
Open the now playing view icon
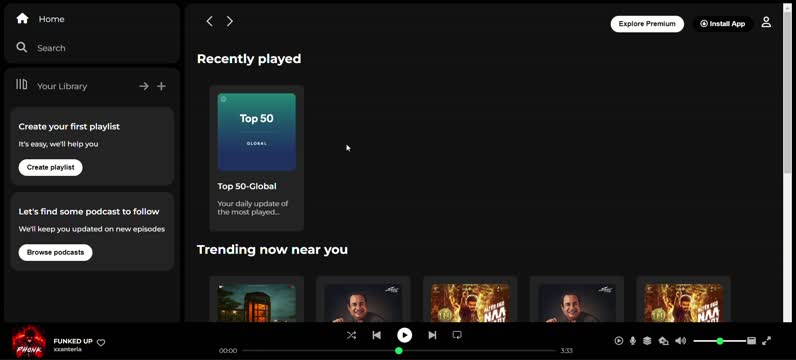[618, 341]
